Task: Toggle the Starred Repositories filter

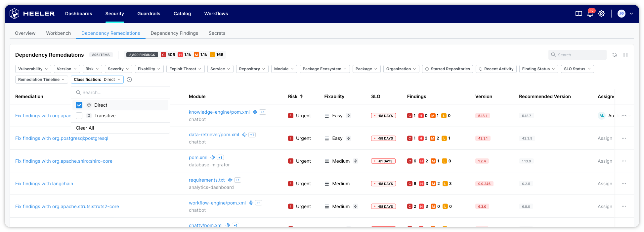Action: (447, 69)
